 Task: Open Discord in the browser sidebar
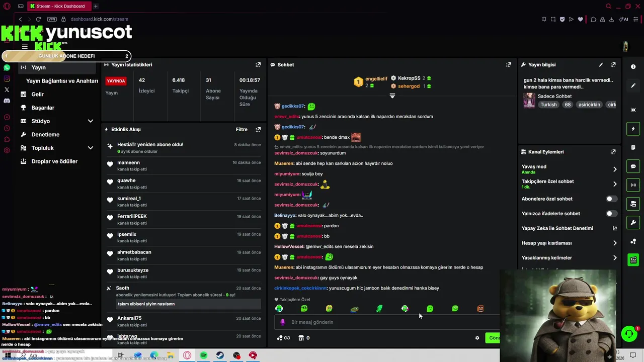[7, 101]
